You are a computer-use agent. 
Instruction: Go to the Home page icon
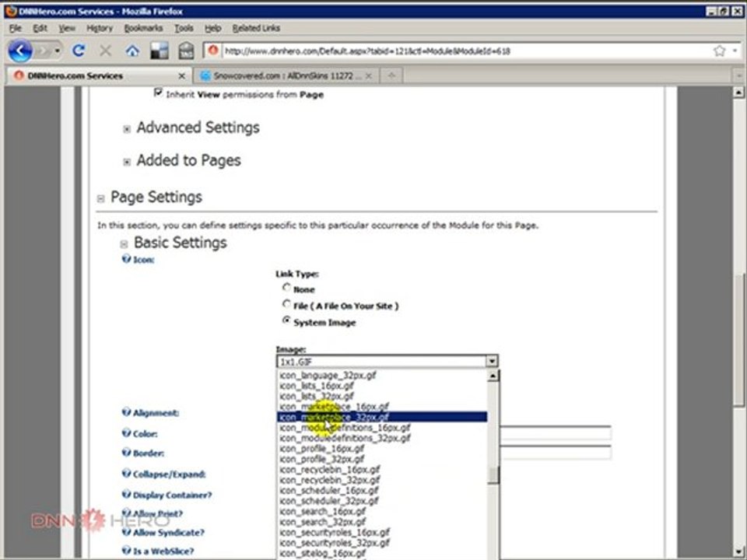pyautogui.click(x=132, y=51)
